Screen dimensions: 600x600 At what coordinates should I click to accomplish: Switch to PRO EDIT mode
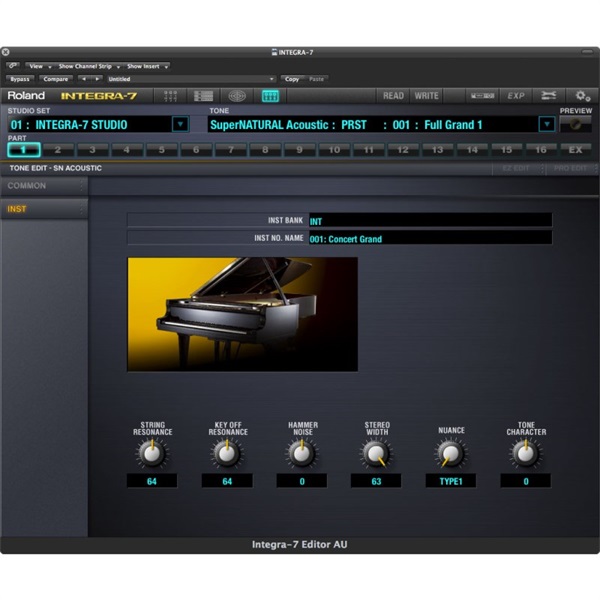[571, 168]
